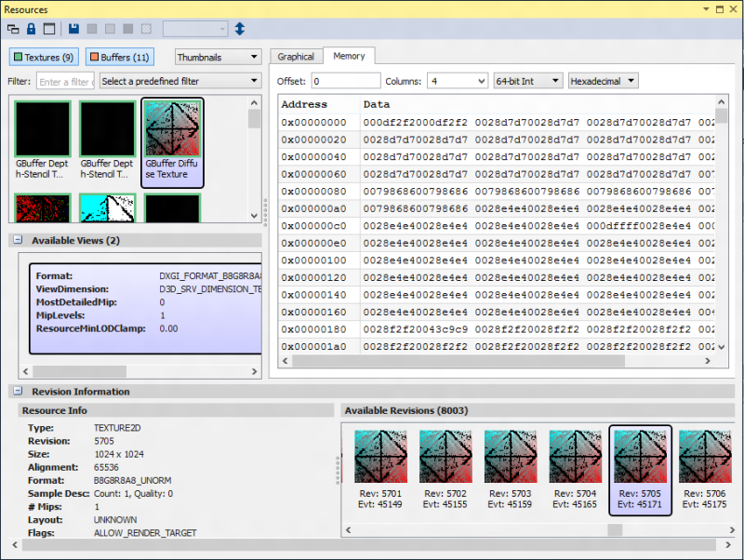Toggle the Buffers (11) filter
Viewport: 744px width, 560px height.
point(120,58)
